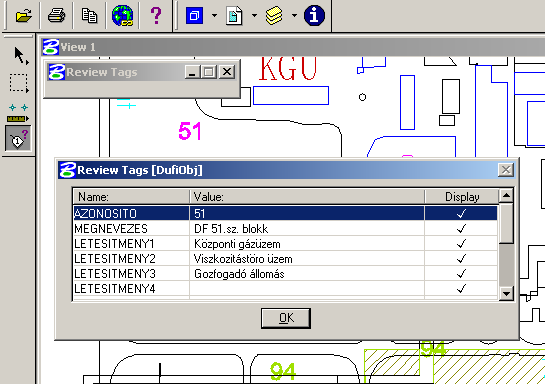Select the measure distance ruler tool
The image size is (545, 384).
pyautogui.click(x=18, y=113)
